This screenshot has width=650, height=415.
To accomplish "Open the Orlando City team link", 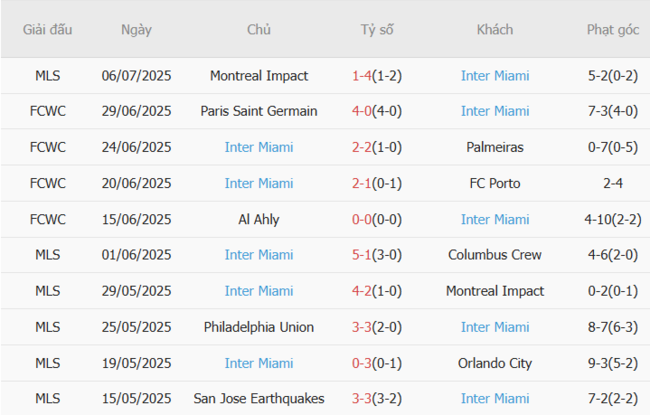I will 495,363.
